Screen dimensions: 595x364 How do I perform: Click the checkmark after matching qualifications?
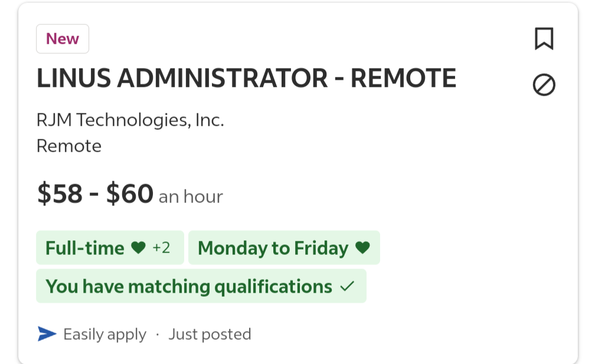(x=347, y=286)
